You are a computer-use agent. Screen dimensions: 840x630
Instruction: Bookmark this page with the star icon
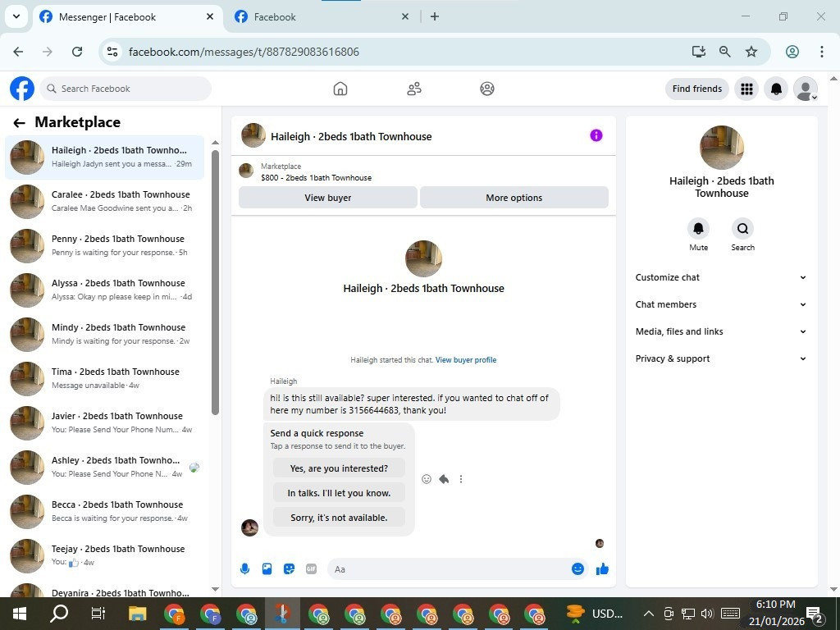[751, 52]
